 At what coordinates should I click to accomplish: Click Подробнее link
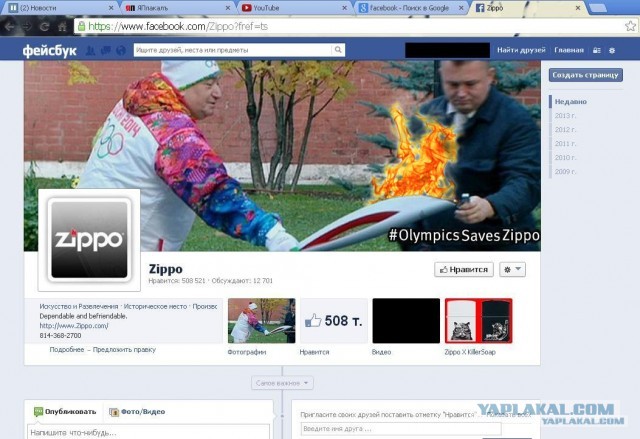pos(67,349)
